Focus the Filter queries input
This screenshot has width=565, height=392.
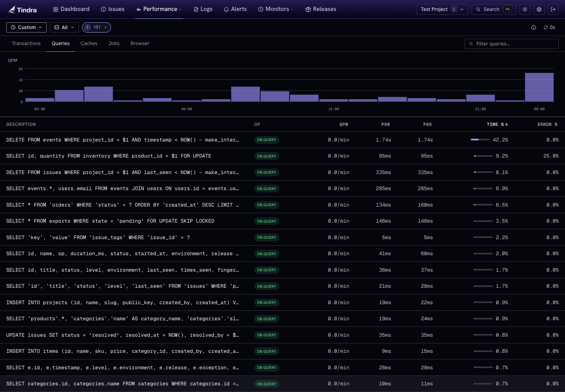(x=512, y=44)
